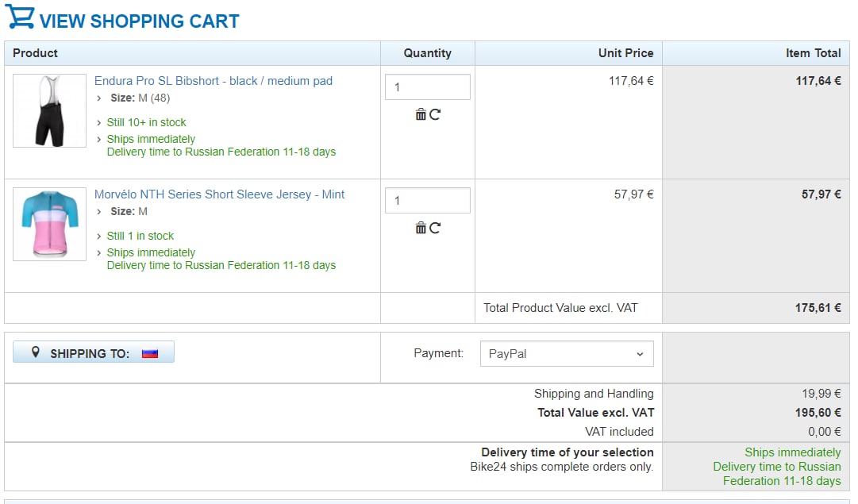This screenshot has height=504, width=858.
Task: Click quantity field for Morvélo Jersey
Action: [x=427, y=200]
